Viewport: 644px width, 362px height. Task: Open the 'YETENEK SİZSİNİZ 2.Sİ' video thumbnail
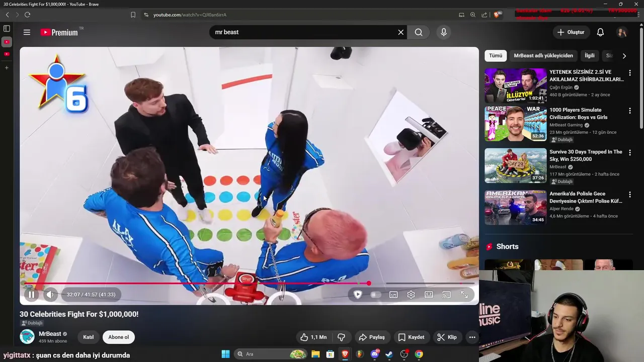point(515,85)
